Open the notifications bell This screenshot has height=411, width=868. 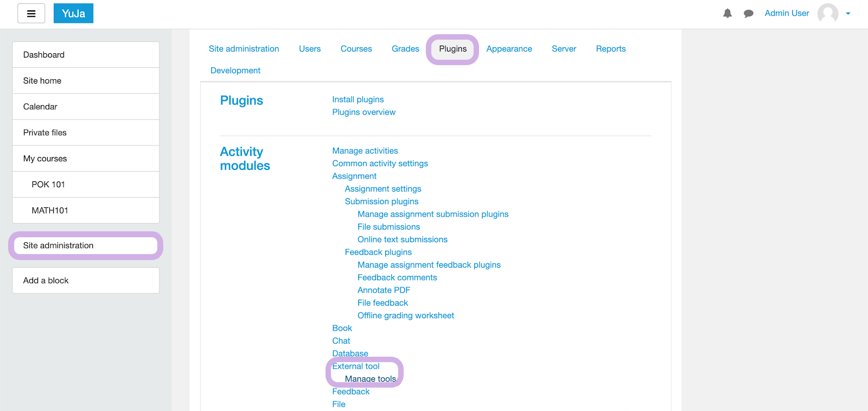pyautogui.click(x=727, y=14)
